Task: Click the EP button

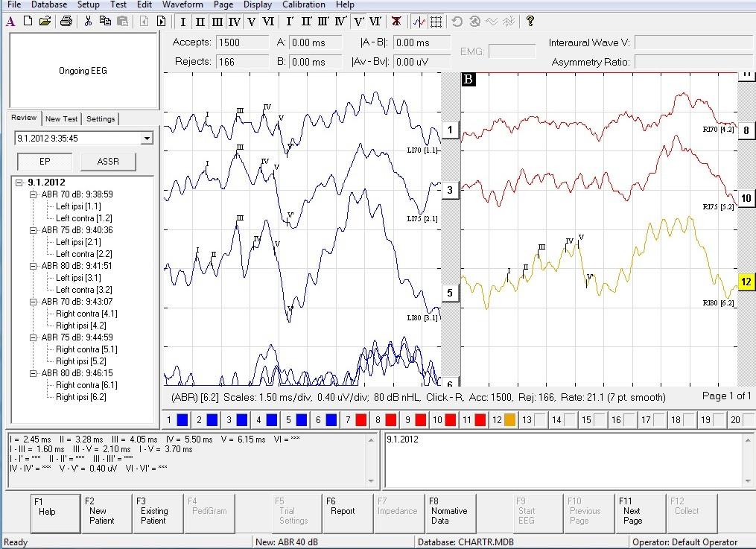Action: (x=45, y=162)
